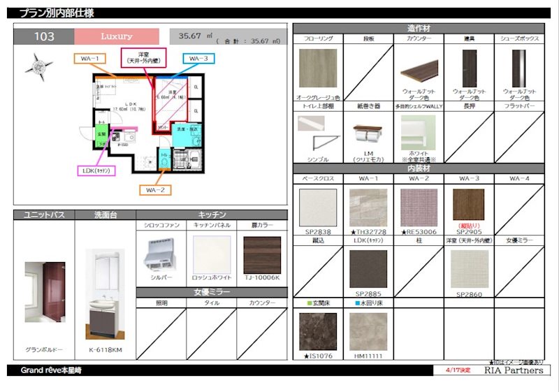Select the pink Luxury plan label
This screenshot has width=559, height=392.
(117, 36)
